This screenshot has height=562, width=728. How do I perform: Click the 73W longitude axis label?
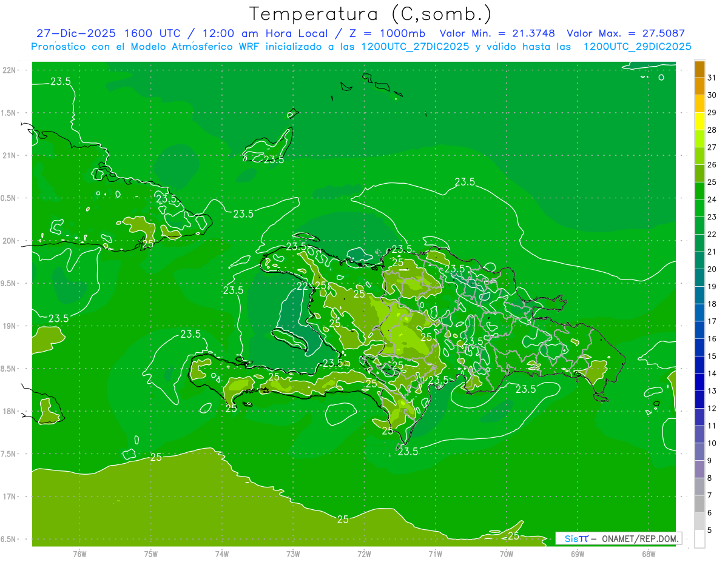pos(293,554)
